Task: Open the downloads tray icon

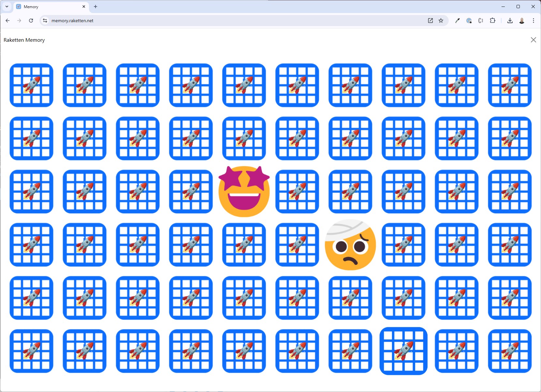Action: 510,21
